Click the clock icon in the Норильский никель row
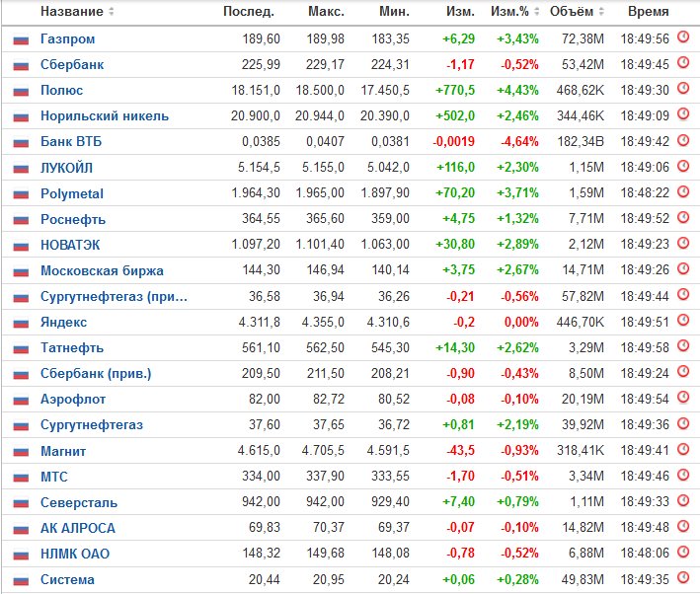The height and width of the screenshot is (594, 700). 683,114
